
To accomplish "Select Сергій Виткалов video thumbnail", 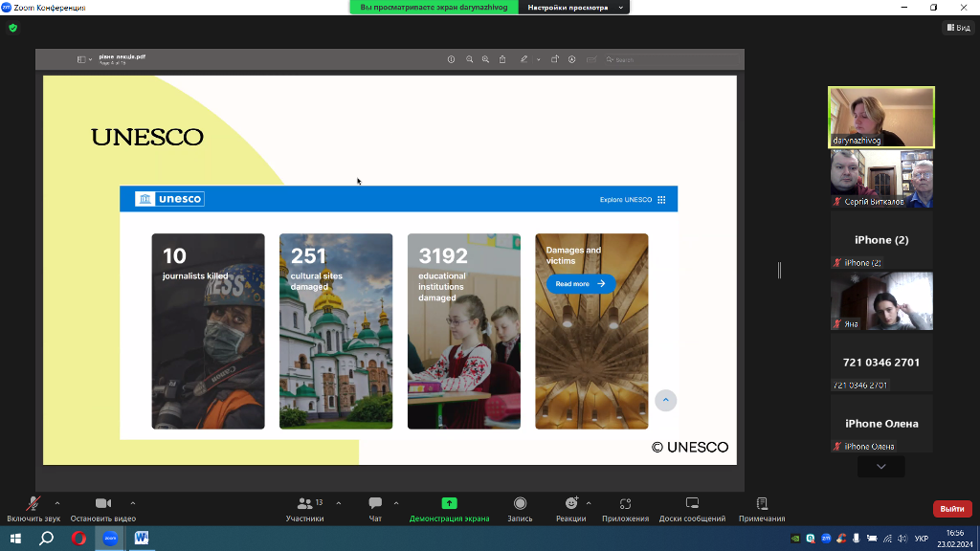I will click(881, 179).
